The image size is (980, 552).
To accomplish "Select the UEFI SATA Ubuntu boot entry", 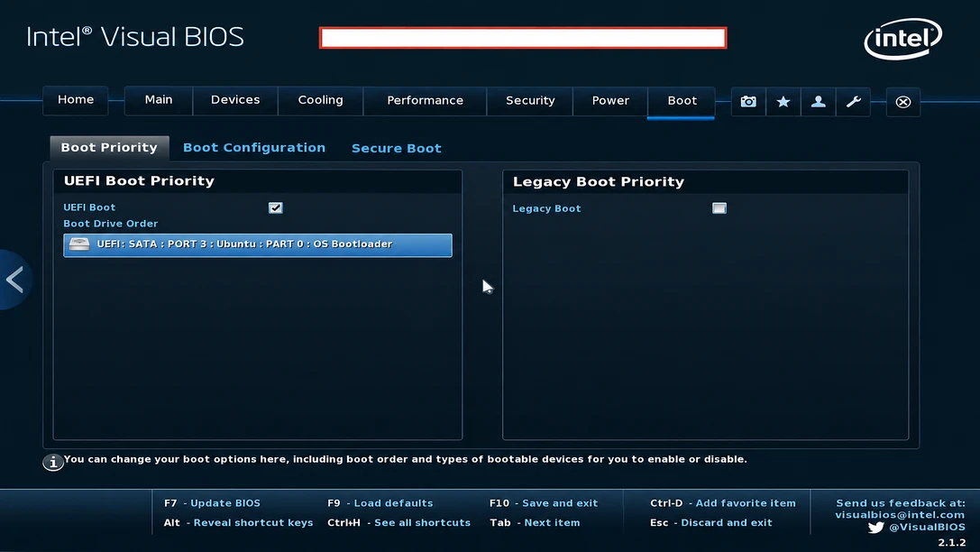I will pyautogui.click(x=258, y=245).
